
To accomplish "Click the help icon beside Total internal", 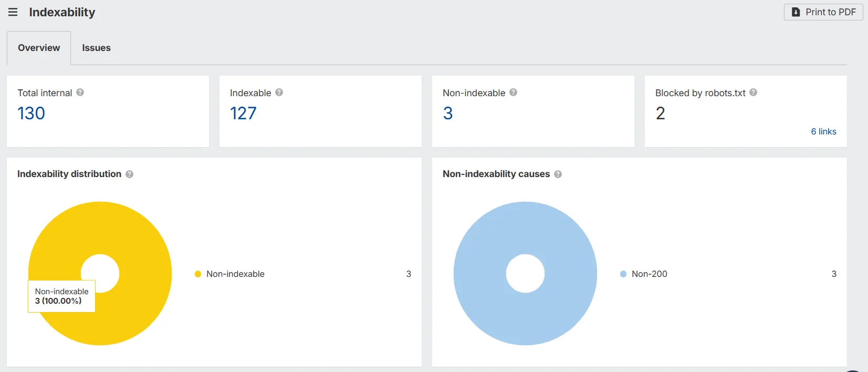I will (80, 92).
